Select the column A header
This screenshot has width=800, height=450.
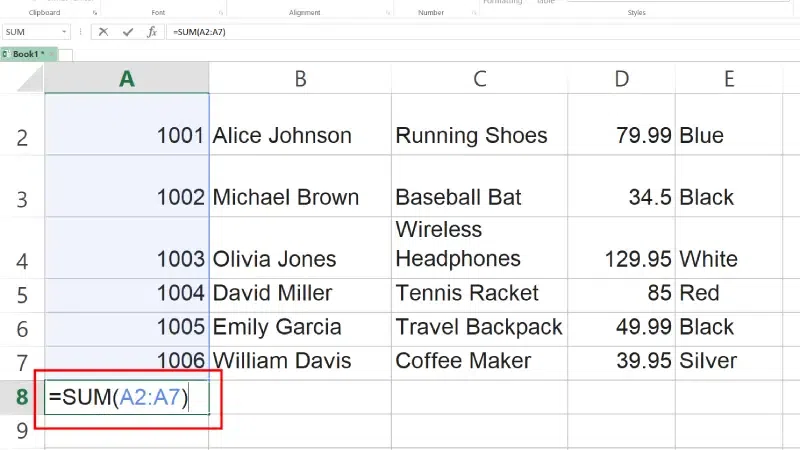(127, 79)
